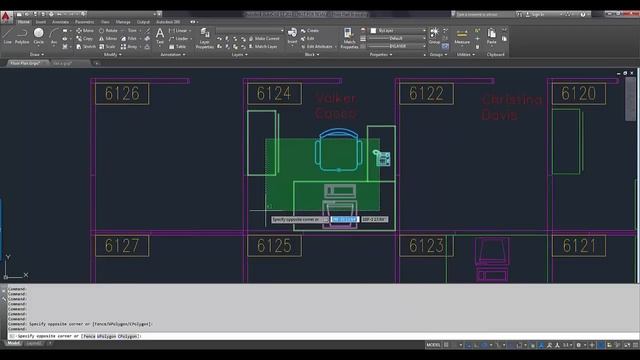Viewport: 640px width, 360px height.
Task: Click the room 6126 label
Action: point(122,93)
